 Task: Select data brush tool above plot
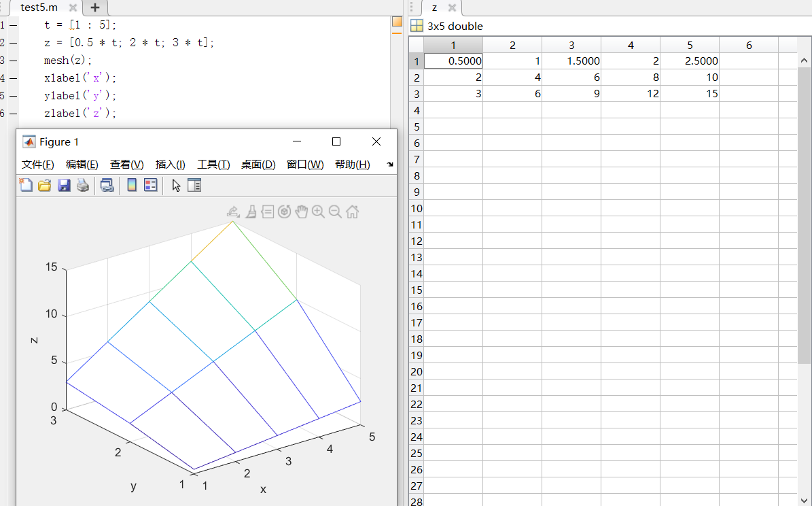coord(251,212)
